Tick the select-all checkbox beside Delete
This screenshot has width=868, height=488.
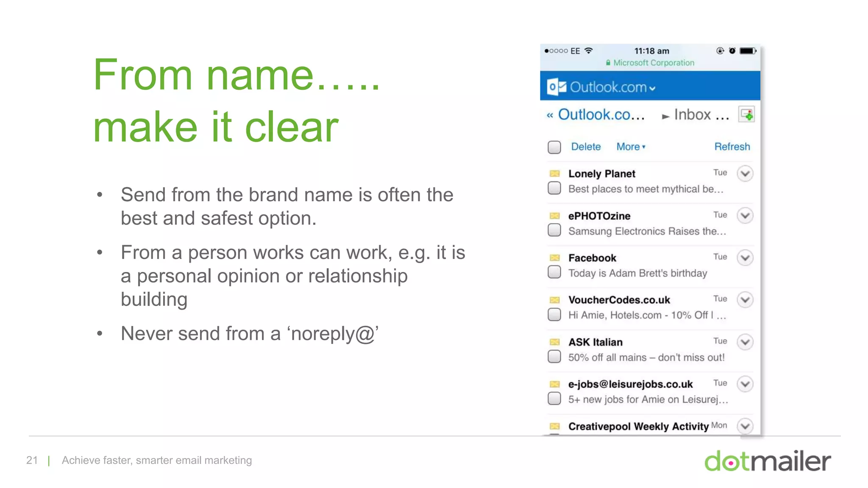click(x=554, y=147)
